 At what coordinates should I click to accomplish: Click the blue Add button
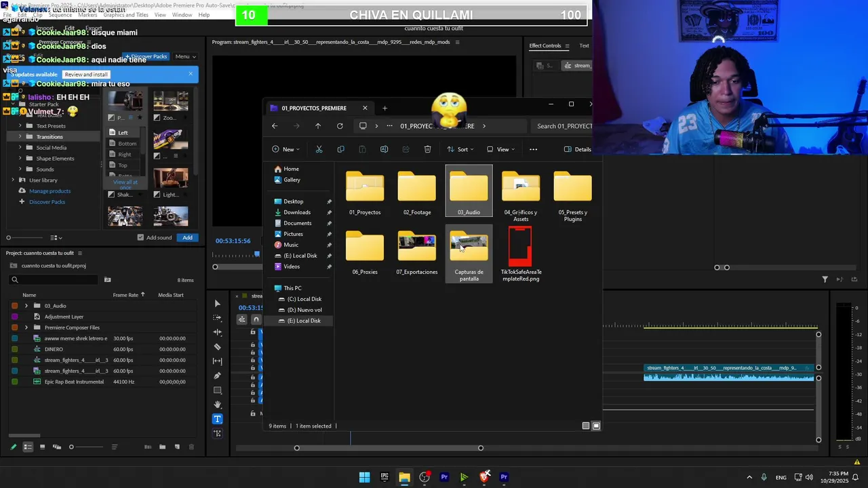click(x=187, y=237)
